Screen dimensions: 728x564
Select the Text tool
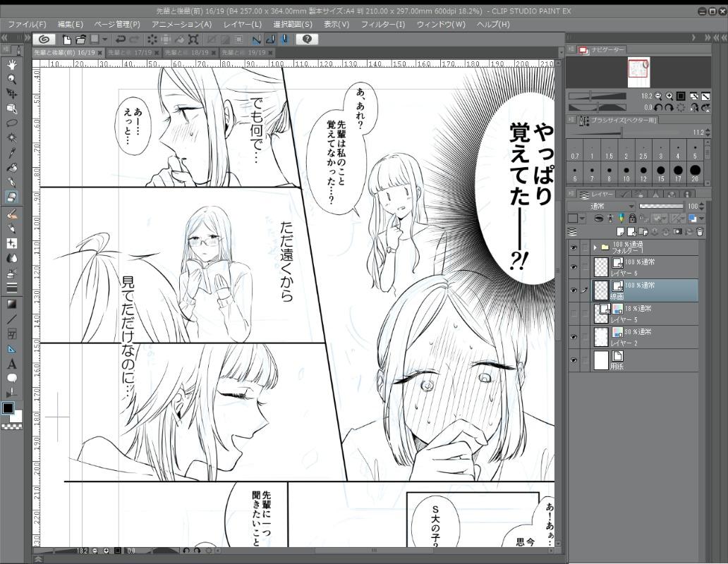click(x=11, y=364)
